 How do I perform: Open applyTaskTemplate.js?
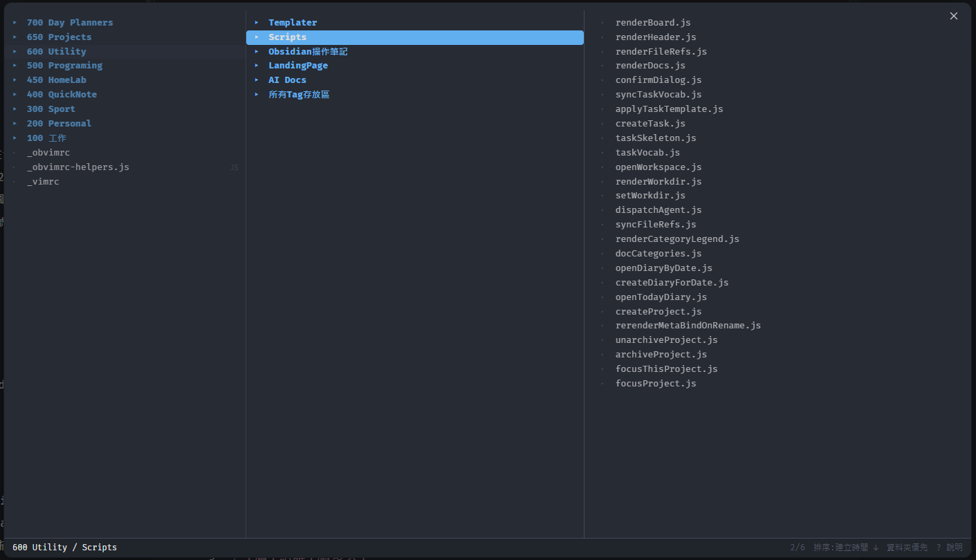(670, 109)
